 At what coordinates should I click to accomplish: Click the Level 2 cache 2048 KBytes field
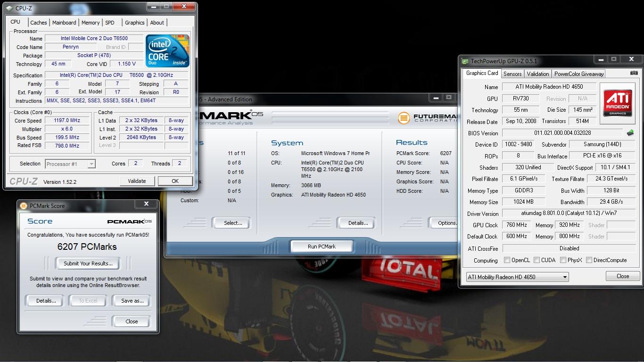(141, 138)
